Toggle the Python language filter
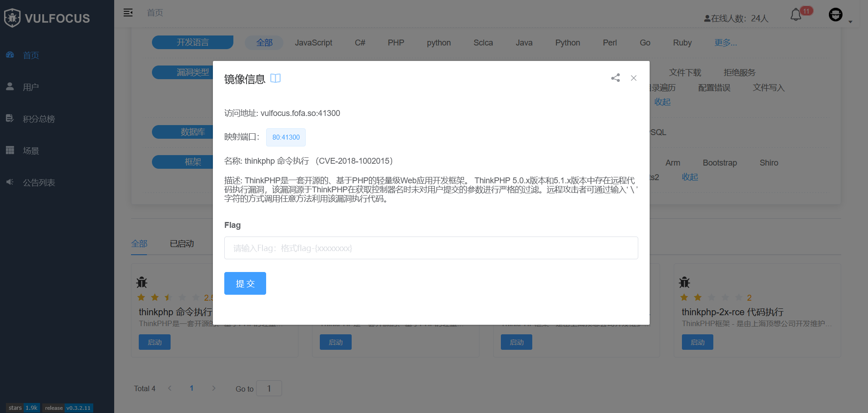This screenshot has height=413, width=868. point(567,42)
